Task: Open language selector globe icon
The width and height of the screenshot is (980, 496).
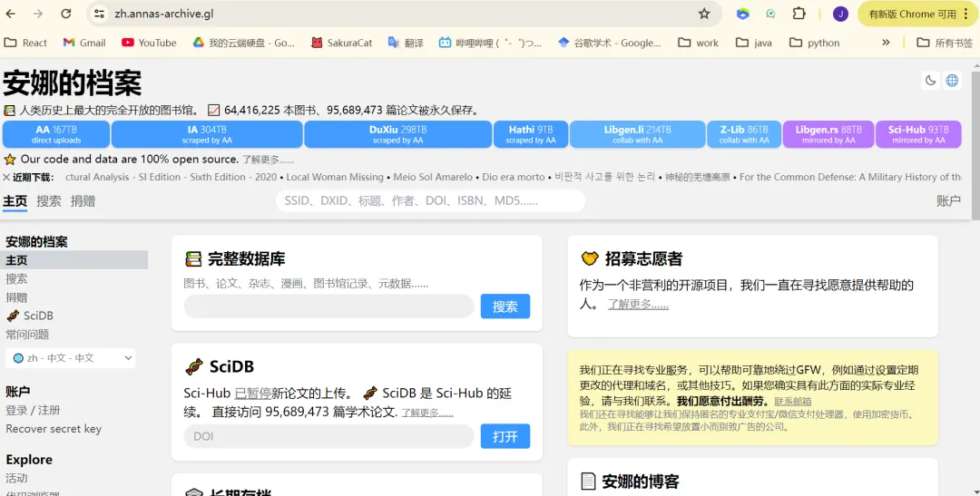Action: coord(952,80)
